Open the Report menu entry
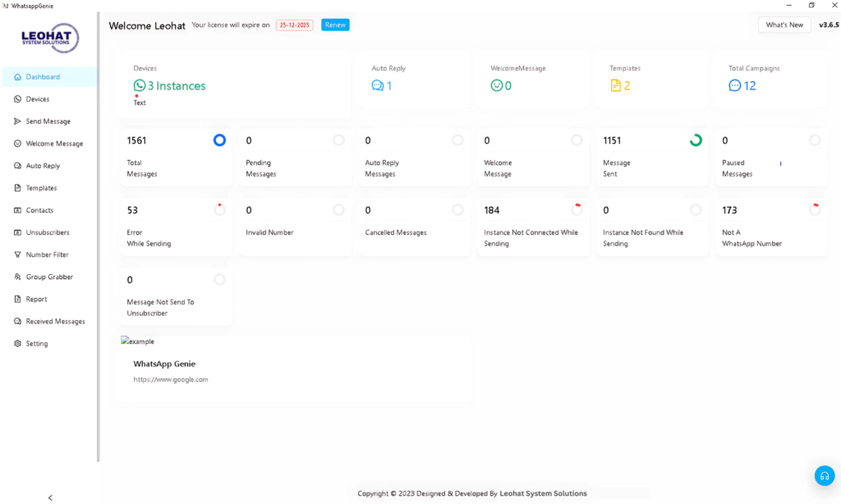 point(49,299)
